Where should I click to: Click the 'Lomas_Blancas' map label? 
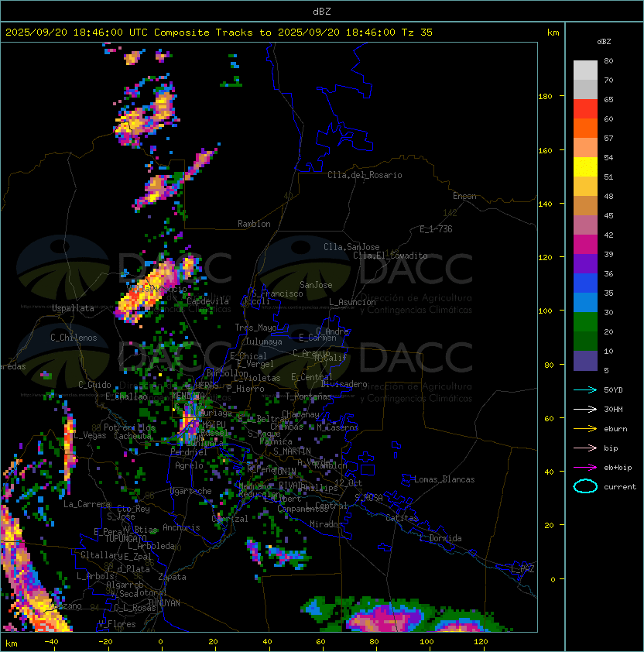click(444, 479)
